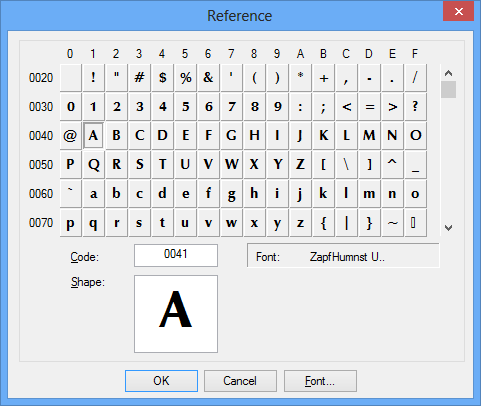Select the digit 5 cell
Viewport: 481px width, 406px height.
click(x=185, y=107)
